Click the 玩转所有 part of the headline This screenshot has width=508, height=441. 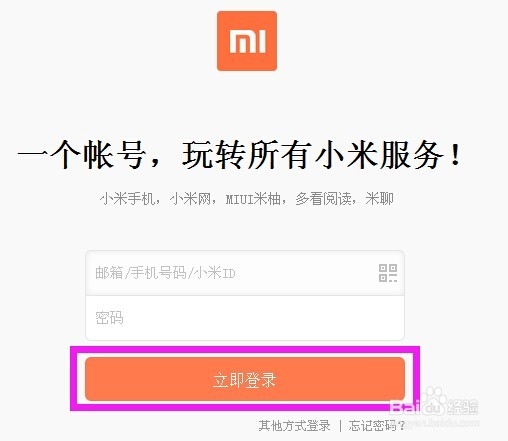[x=247, y=154]
